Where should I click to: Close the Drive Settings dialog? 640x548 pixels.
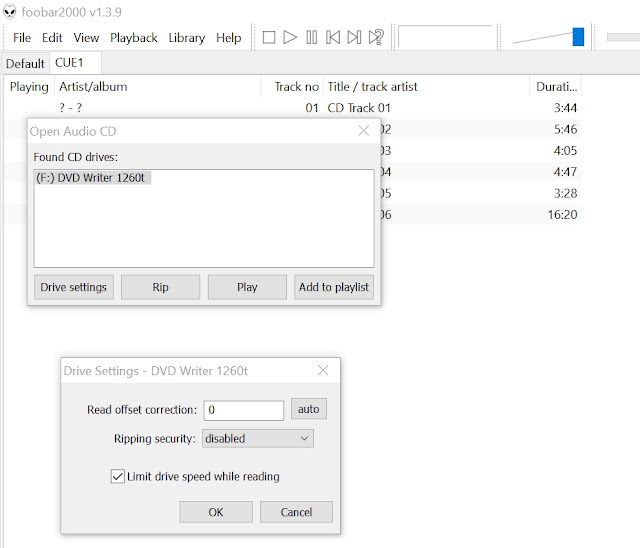(323, 370)
